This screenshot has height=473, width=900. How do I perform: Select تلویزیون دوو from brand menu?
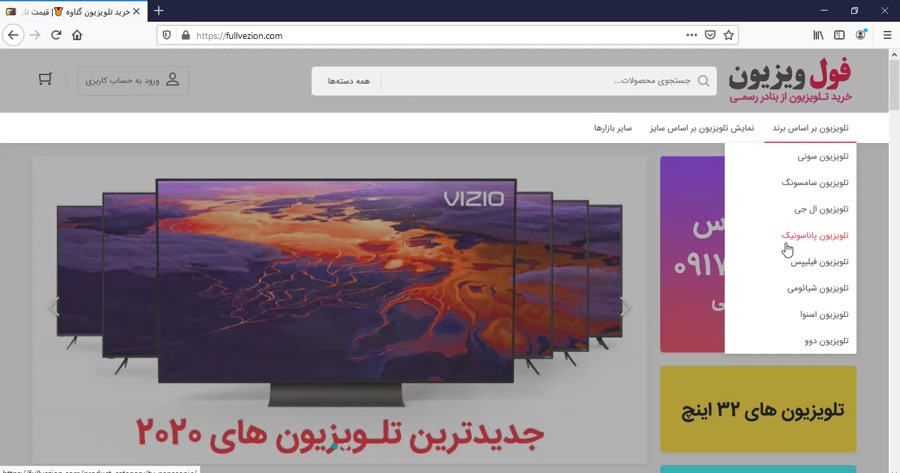826,341
